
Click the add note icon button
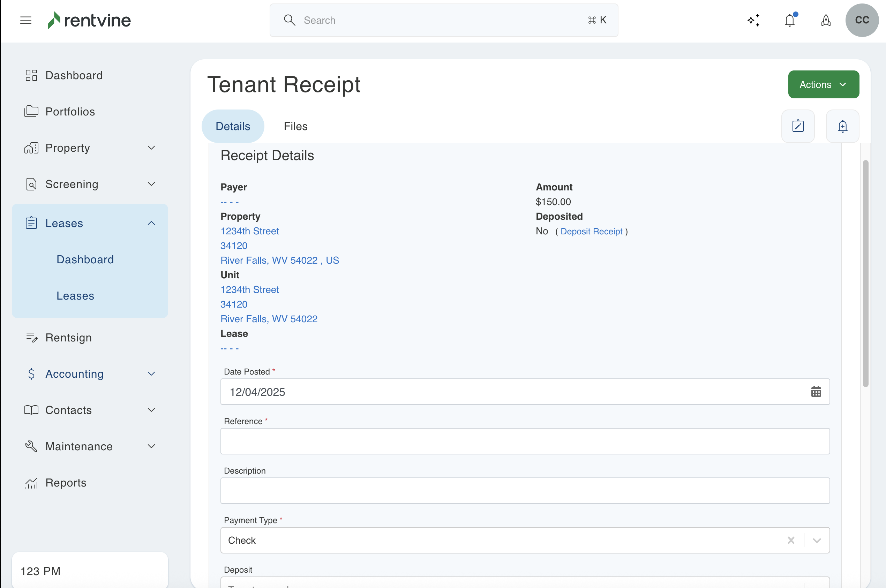coord(798,126)
